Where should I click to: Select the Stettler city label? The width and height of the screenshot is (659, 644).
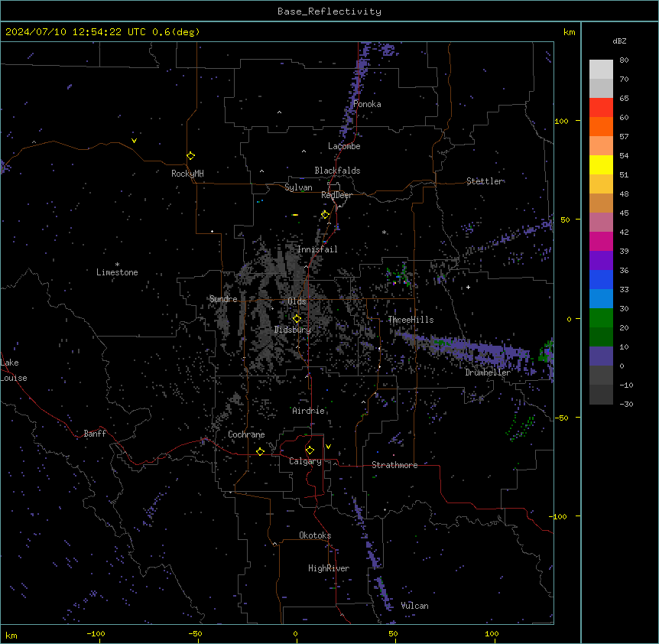pos(485,181)
